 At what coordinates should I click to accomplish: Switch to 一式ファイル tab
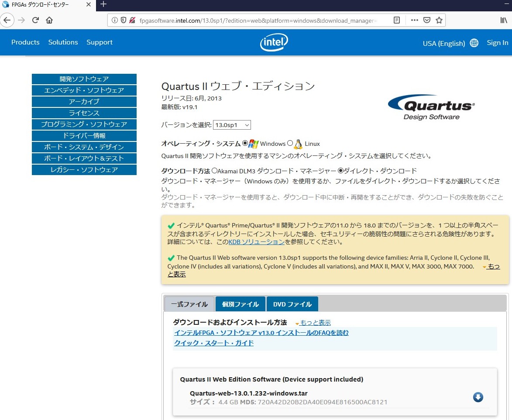click(189, 304)
